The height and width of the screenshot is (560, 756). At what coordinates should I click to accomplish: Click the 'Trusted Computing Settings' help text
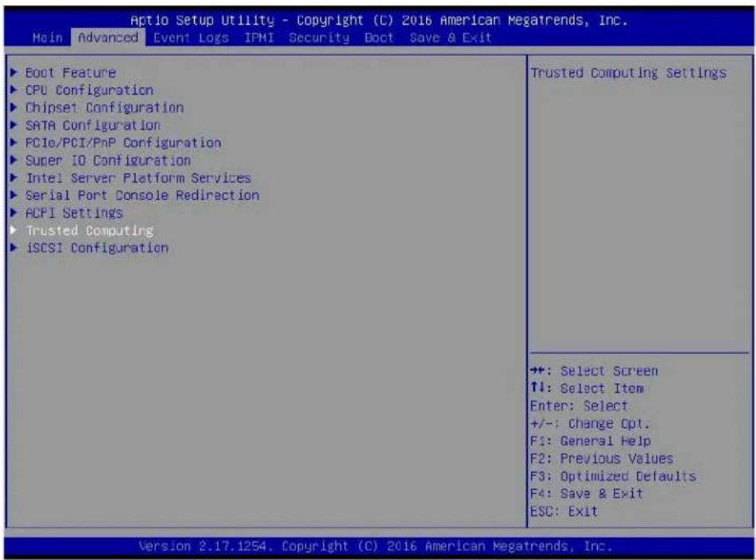click(628, 73)
